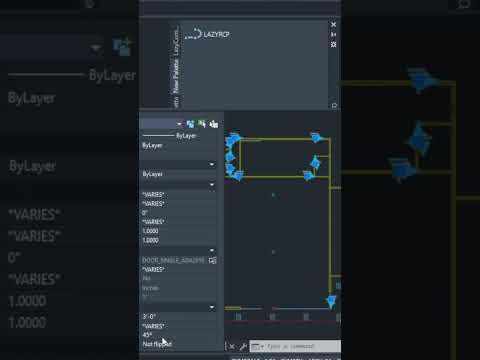Edit the 3'-0" door size value

149,316
